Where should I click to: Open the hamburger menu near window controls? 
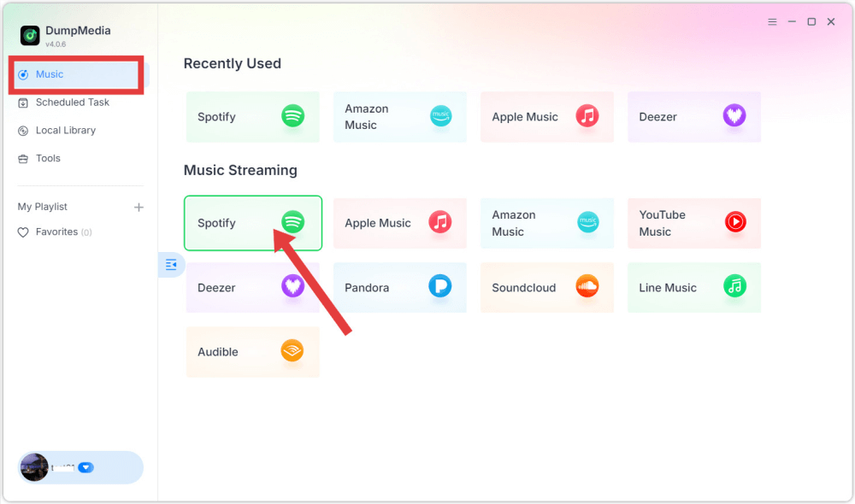tap(771, 21)
